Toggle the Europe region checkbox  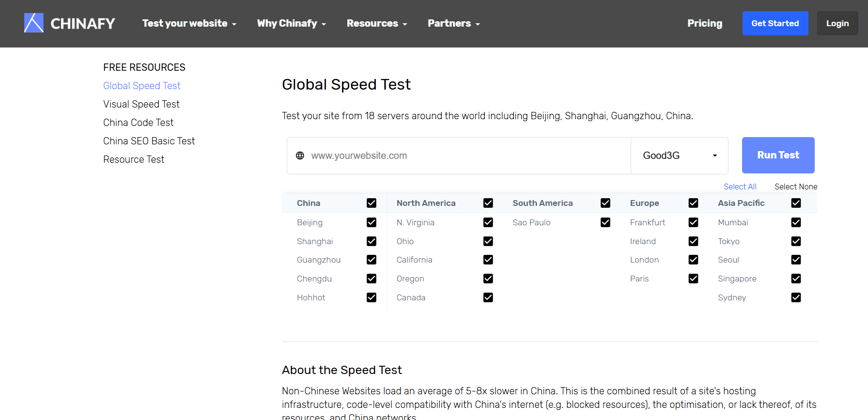tap(693, 203)
